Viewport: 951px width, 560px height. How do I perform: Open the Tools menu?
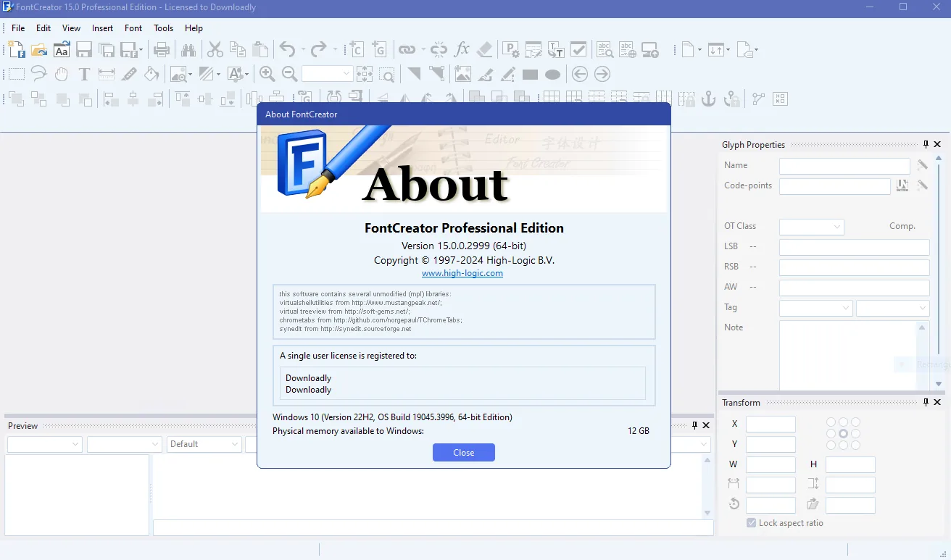point(164,28)
